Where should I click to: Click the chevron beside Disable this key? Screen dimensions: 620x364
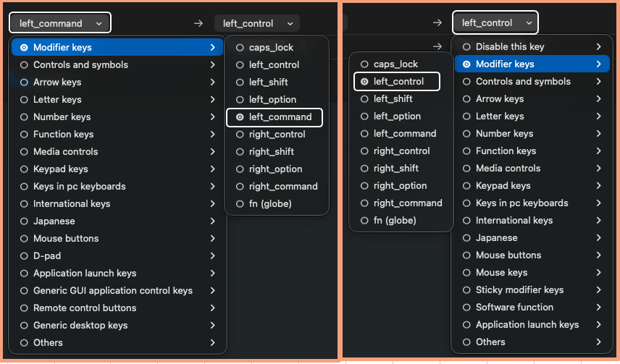coord(598,47)
